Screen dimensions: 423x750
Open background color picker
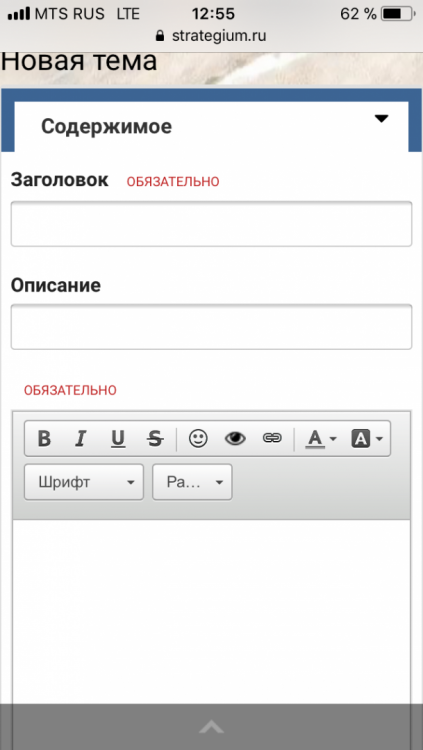point(367,438)
